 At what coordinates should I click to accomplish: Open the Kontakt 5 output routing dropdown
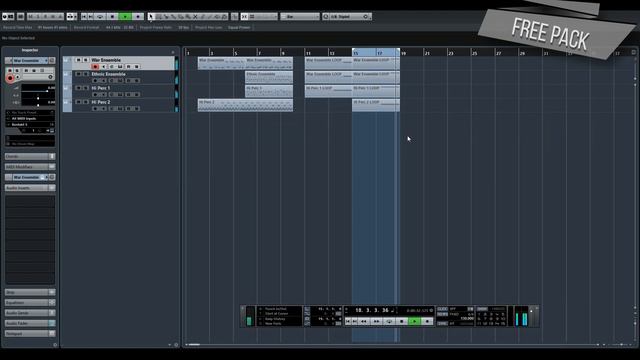[31, 124]
